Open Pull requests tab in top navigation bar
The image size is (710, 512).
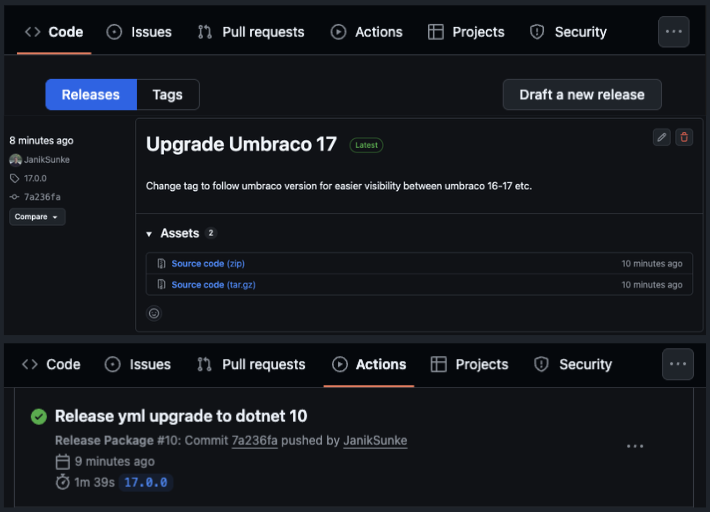[x=251, y=32]
